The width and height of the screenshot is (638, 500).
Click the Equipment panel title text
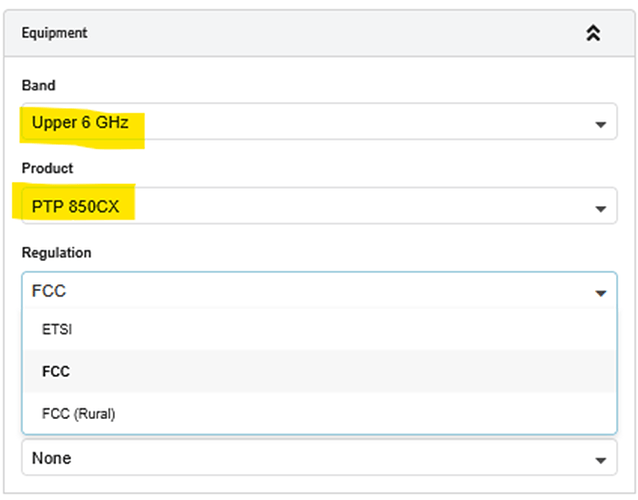(x=55, y=33)
